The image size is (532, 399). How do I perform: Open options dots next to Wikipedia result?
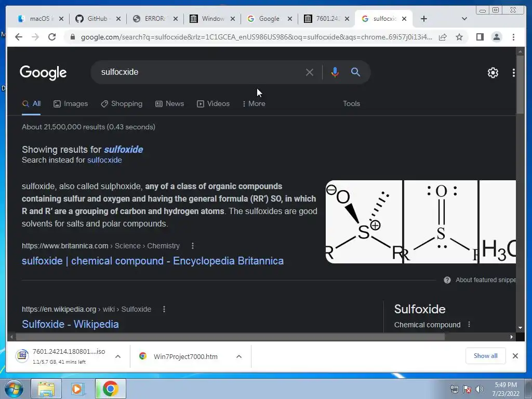tap(164, 309)
